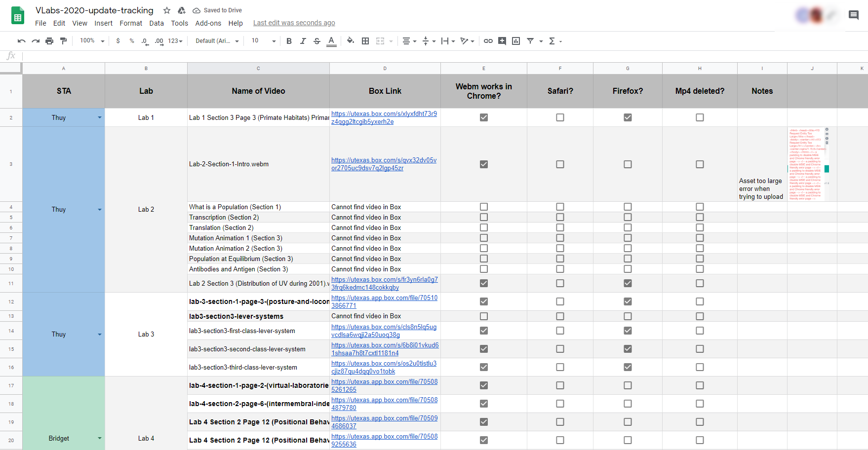Open the Borders tool
868x450 pixels.
click(x=365, y=41)
